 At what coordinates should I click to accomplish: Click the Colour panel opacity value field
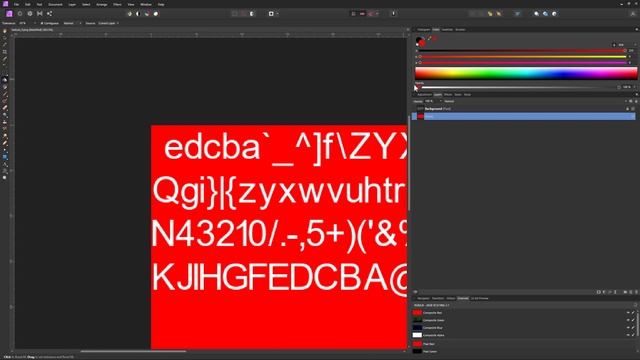coord(627,87)
